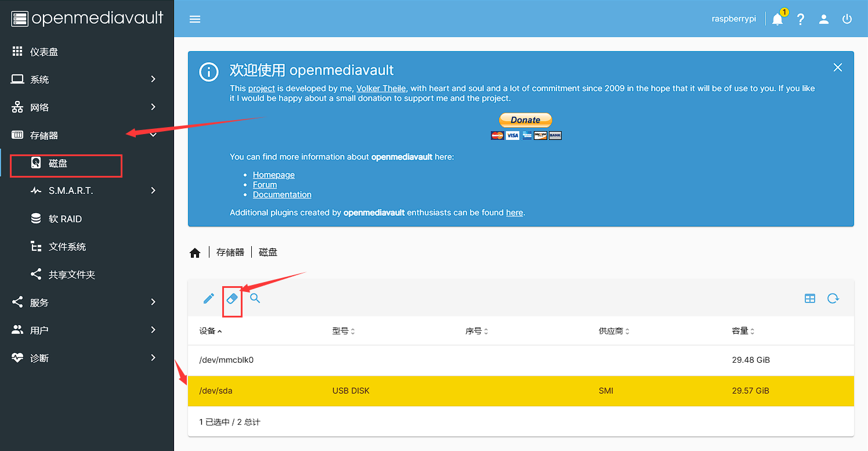Viewport: 868px width, 451px height.
Task: Click the 系统 laptop icon
Action: tap(17, 79)
